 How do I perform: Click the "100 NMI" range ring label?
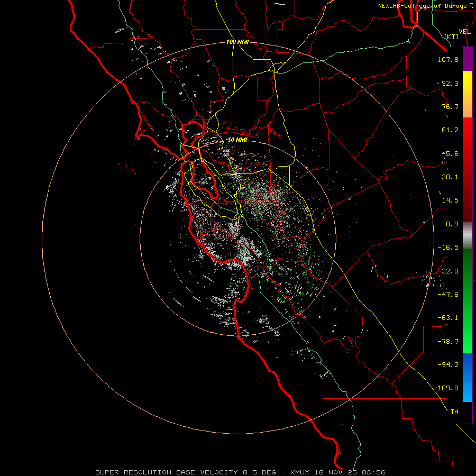coord(237,42)
